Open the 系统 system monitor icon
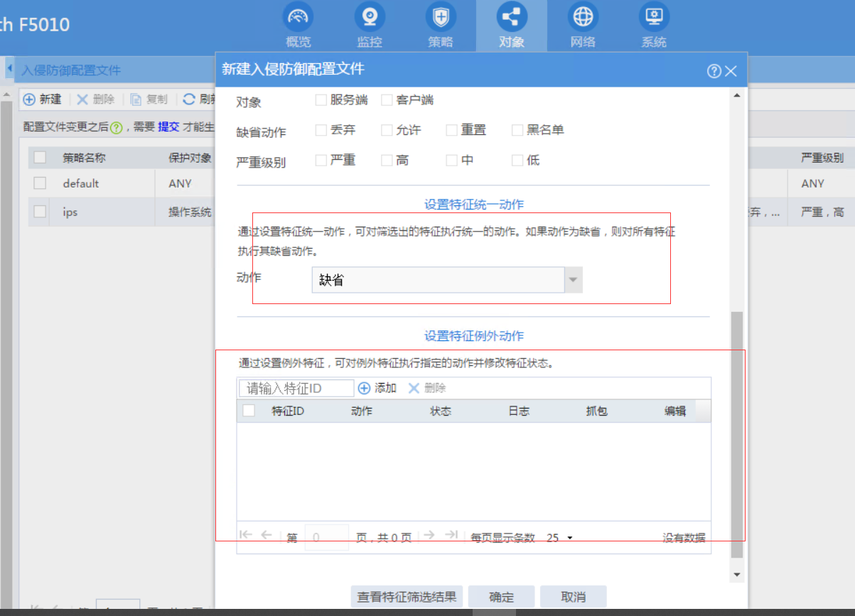855x616 pixels. 654,17
